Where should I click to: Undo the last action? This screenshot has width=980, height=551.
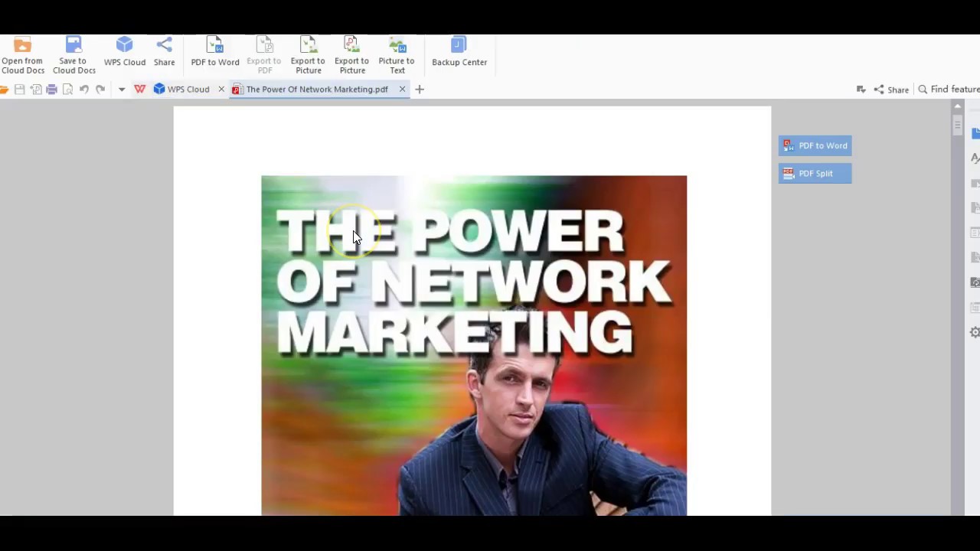(84, 90)
